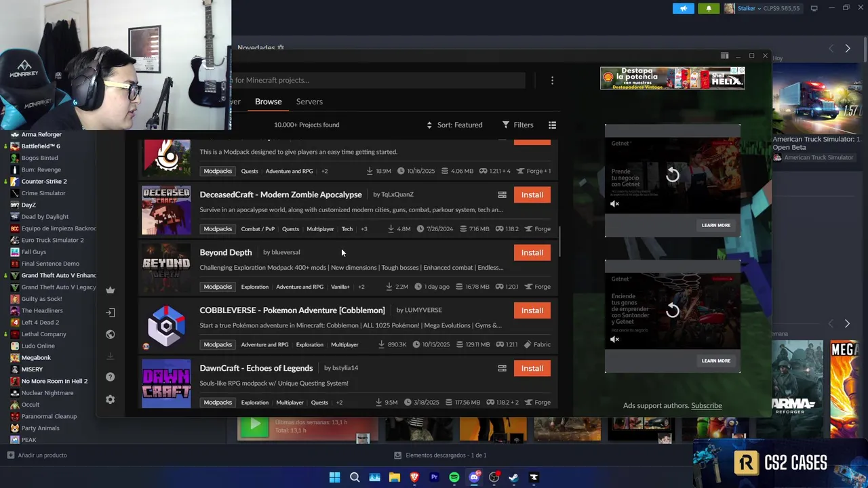This screenshot has height=488, width=868.
Task: Open taskbar Search
Action: [355, 477]
